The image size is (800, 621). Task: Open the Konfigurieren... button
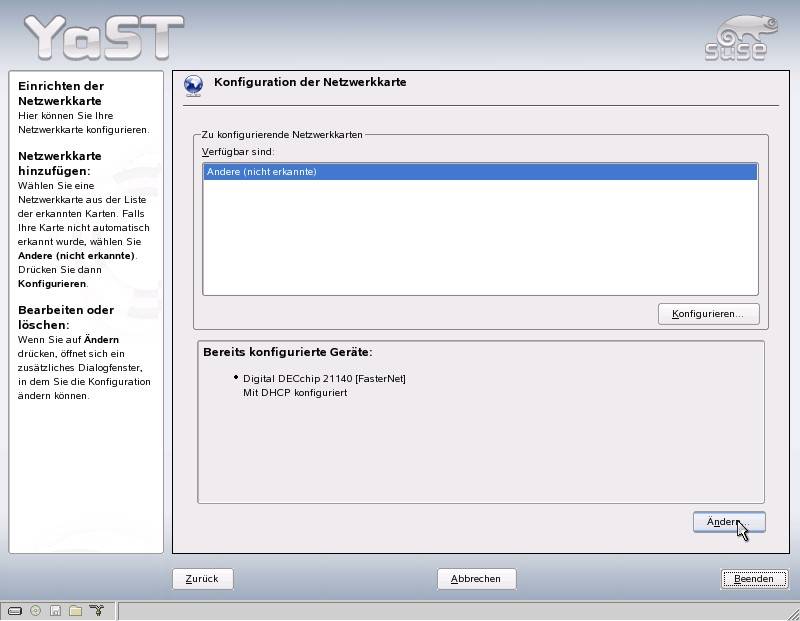708,314
